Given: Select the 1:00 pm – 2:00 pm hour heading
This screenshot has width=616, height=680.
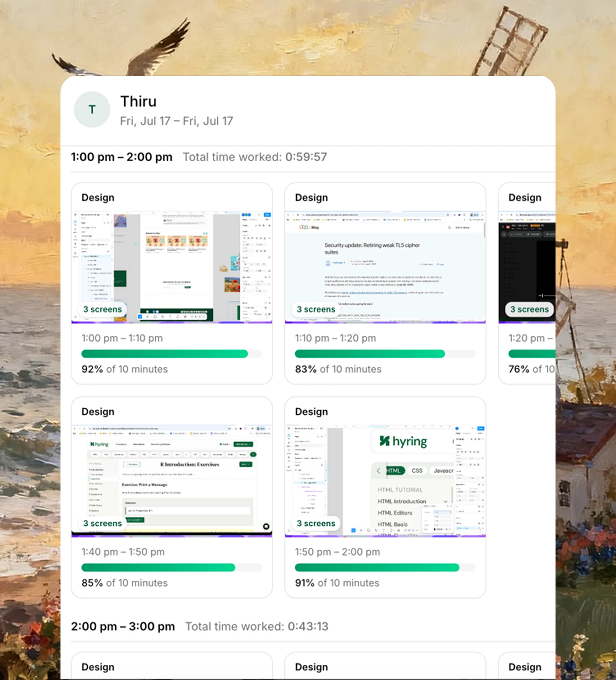Looking at the screenshot, I should (x=122, y=157).
